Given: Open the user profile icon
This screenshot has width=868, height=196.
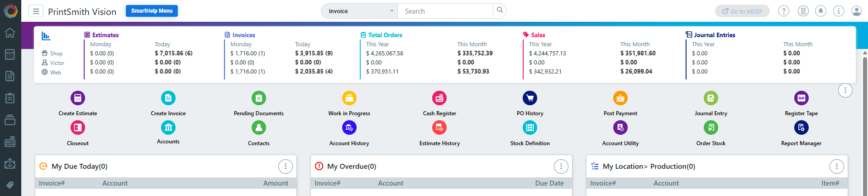Looking at the screenshot, I should click(x=857, y=11).
